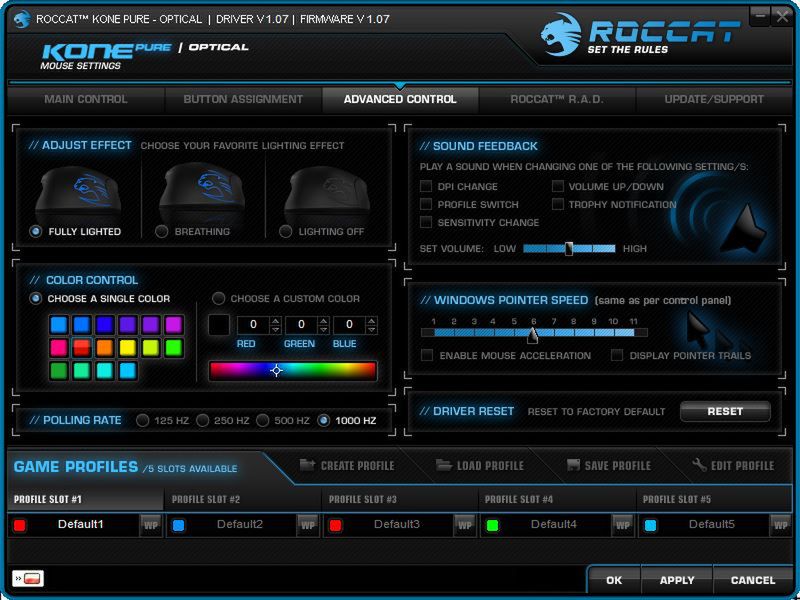
Task: Switch to the Button Assignment tab
Action: [243, 99]
